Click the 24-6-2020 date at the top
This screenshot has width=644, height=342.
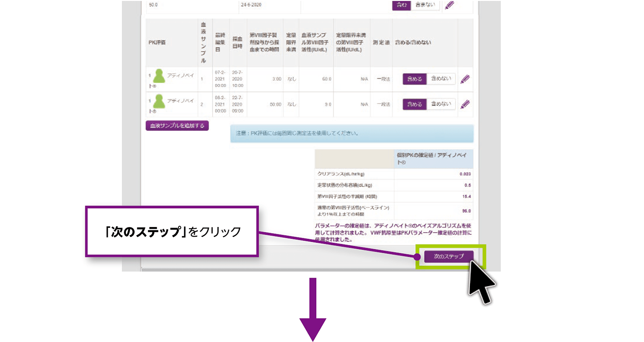click(x=251, y=5)
